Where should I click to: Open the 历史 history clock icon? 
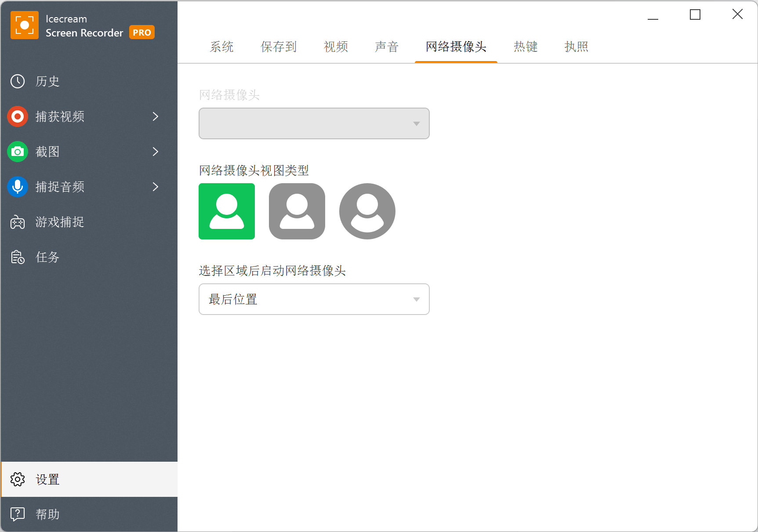pos(18,81)
